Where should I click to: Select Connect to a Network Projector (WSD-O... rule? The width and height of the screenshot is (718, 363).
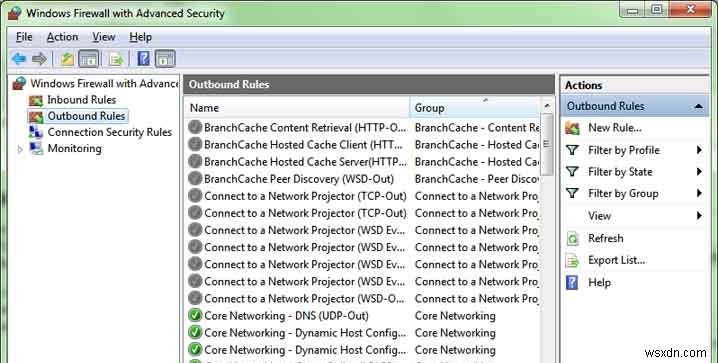click(x=304, y=298)
